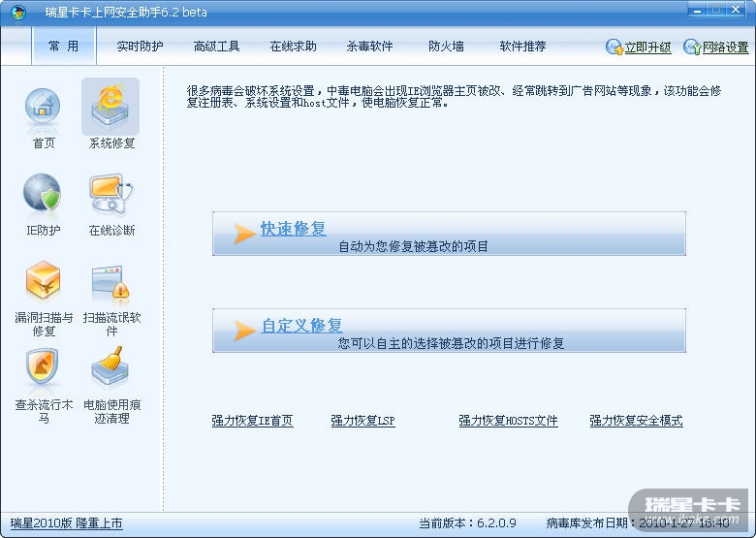
Task: Click the orange arrow beside 快速修复
Action: pyautogui.click(x=244, y=234)
